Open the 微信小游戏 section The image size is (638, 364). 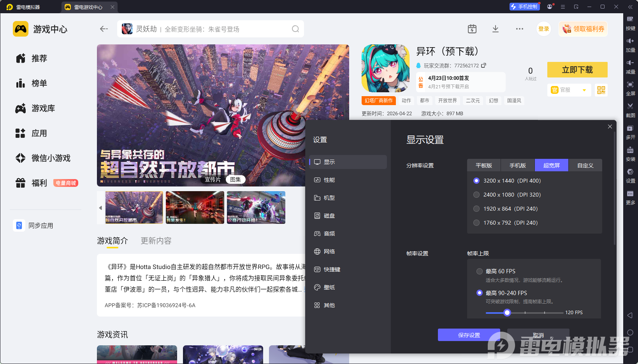(43, 158)
